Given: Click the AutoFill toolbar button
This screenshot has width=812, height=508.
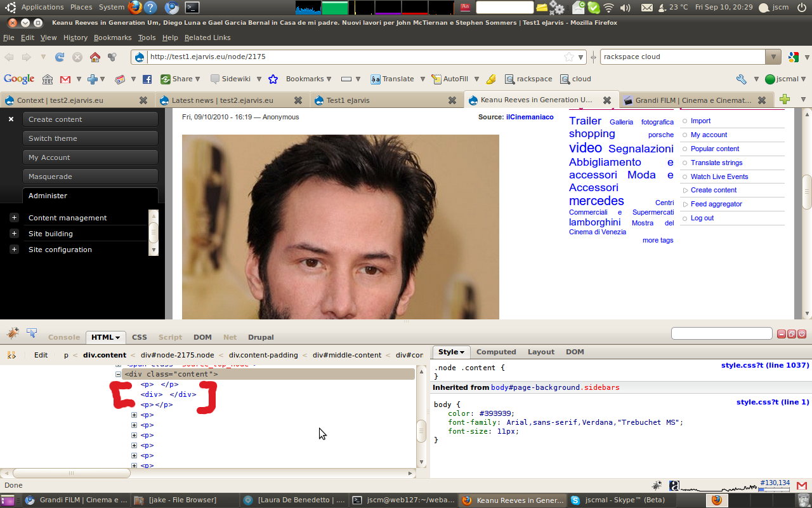Looking at the screenshot, I should click(x=450, y=79).
